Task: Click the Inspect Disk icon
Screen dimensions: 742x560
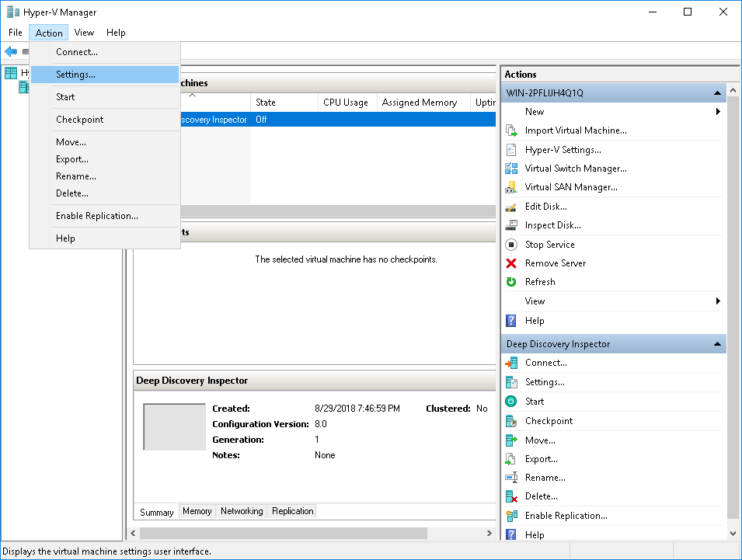Action: coord(510,225)
